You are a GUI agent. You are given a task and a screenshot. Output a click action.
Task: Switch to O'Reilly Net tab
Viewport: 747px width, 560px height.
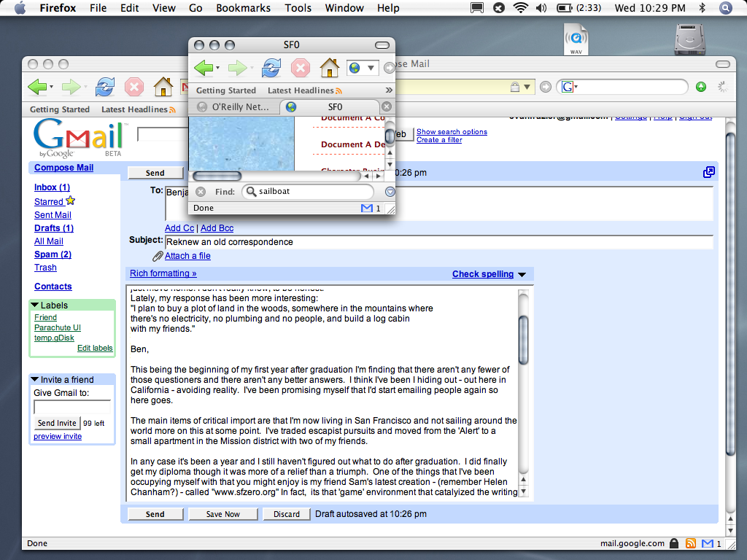pos(235,106)
